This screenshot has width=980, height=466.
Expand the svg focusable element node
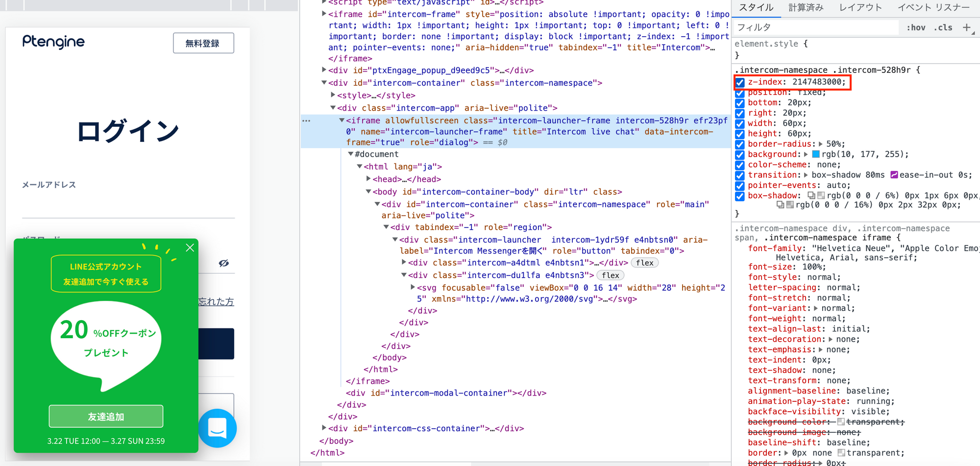413,287
